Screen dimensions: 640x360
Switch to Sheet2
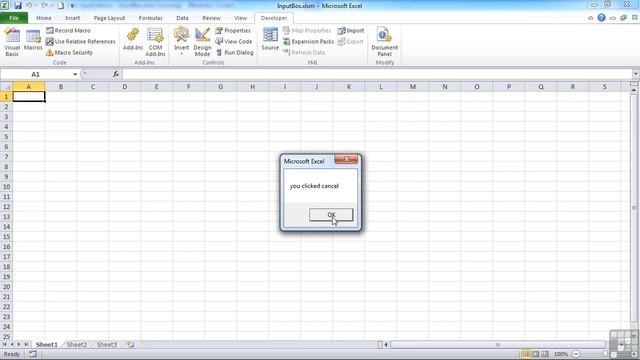click(x=77, y=345)
